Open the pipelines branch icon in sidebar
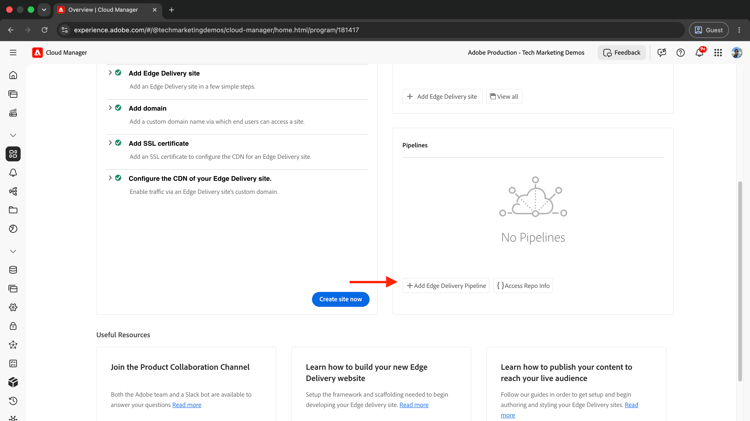This screenshot has width=750, height=421. (13, 191)
